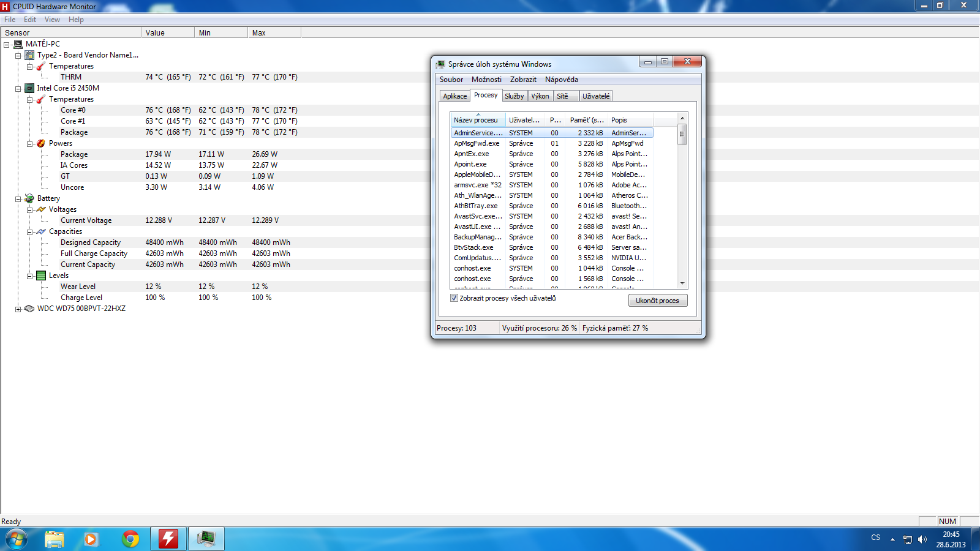Open Windows Explorer from taskbar
980x551 pixels.
(x=55, y=539)
